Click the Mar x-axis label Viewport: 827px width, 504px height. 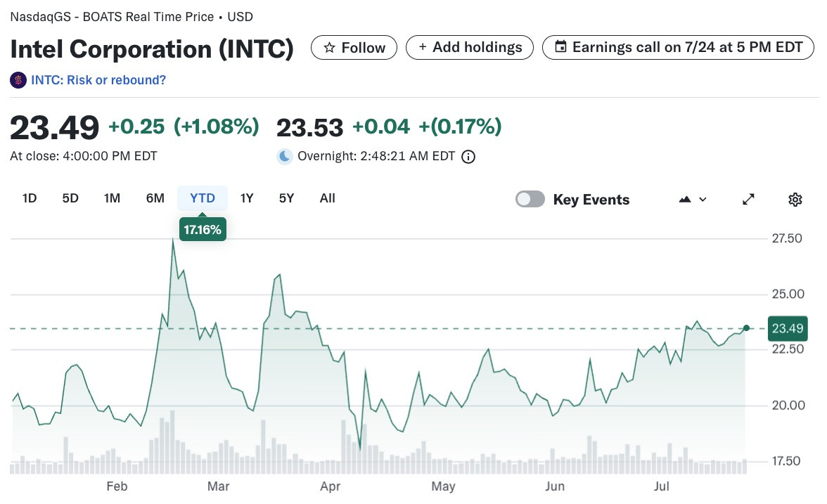218,486
